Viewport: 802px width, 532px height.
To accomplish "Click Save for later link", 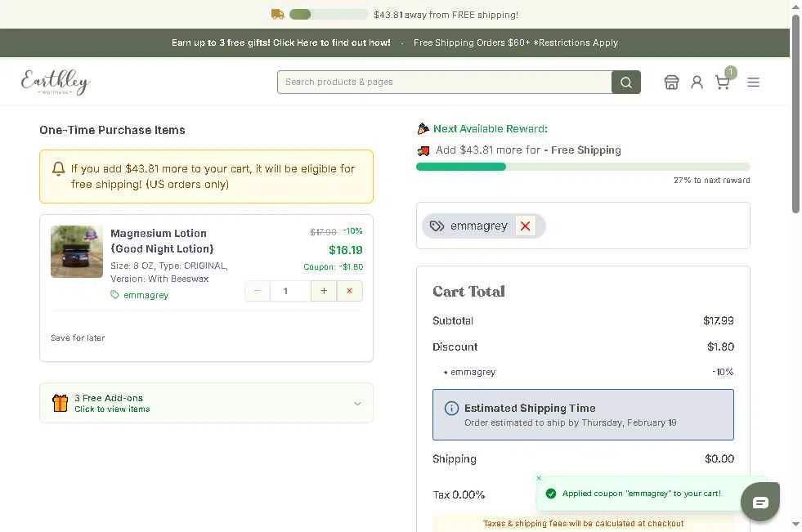I will (78, 338).
